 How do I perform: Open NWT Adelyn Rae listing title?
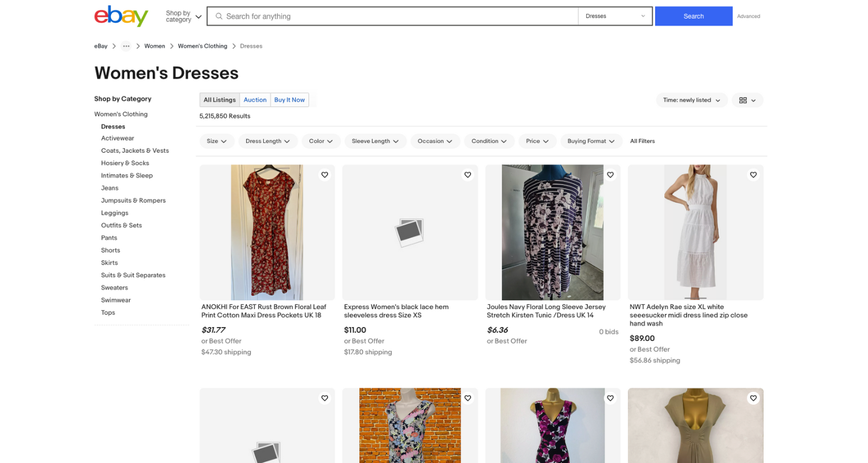(x=689, y=315)
